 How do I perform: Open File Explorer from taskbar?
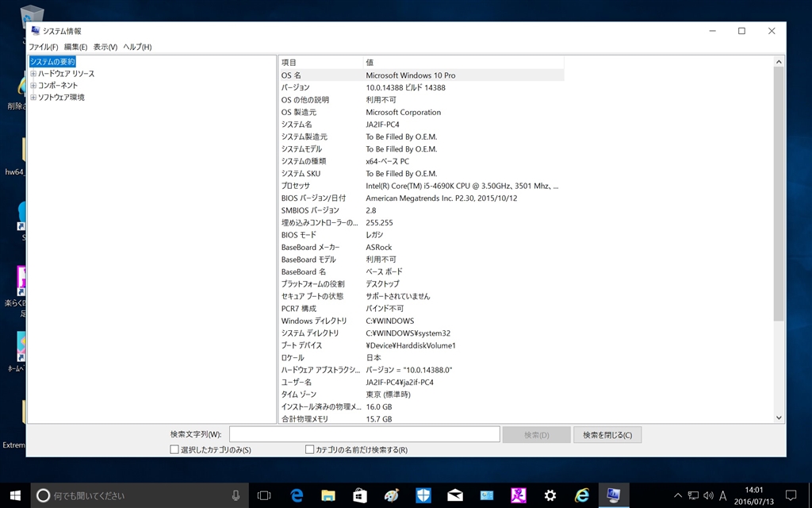(x=327, y=495)
